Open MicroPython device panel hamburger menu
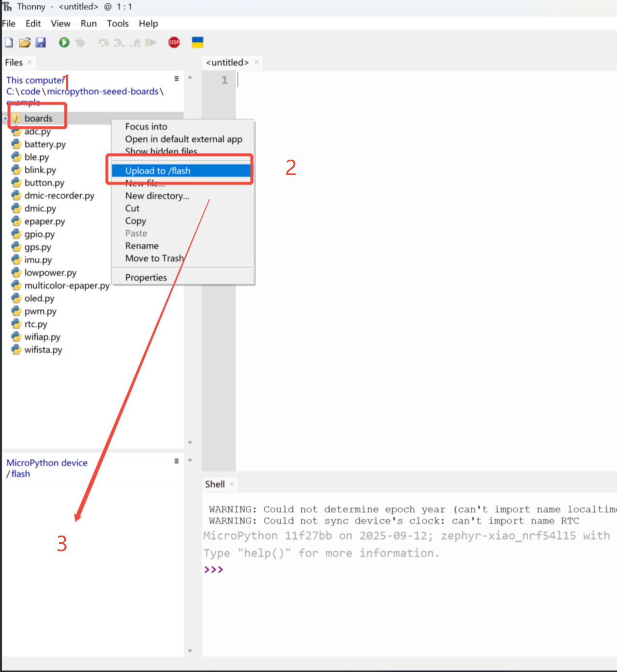The height and width of the screenshot is (672, 617). click(177, 461)
